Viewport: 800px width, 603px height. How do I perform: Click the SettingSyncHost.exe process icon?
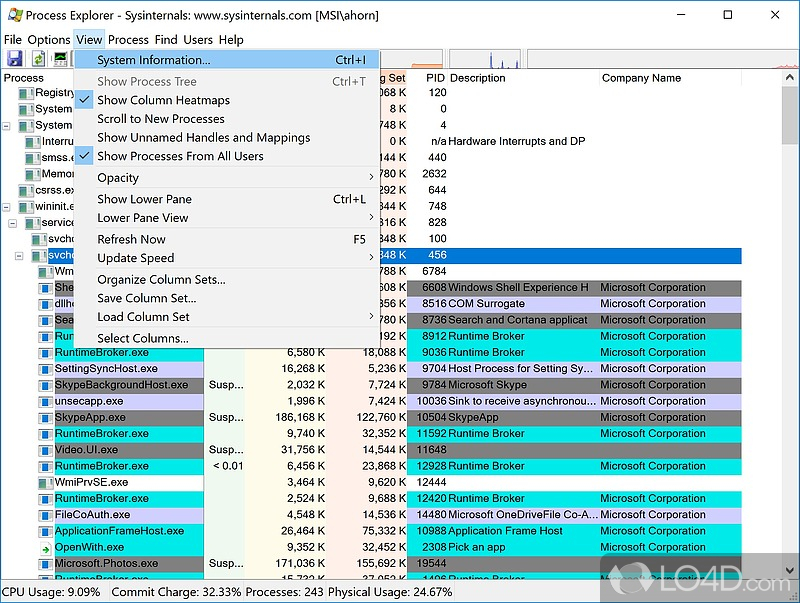tap(46, 369)
